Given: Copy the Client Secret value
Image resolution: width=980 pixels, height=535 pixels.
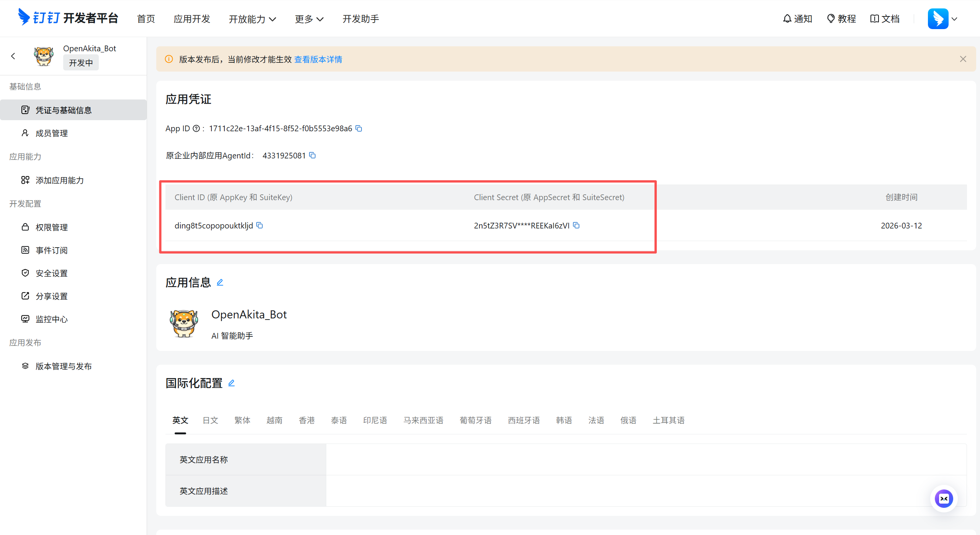Looking at the screenshot, I should [576, 225].
